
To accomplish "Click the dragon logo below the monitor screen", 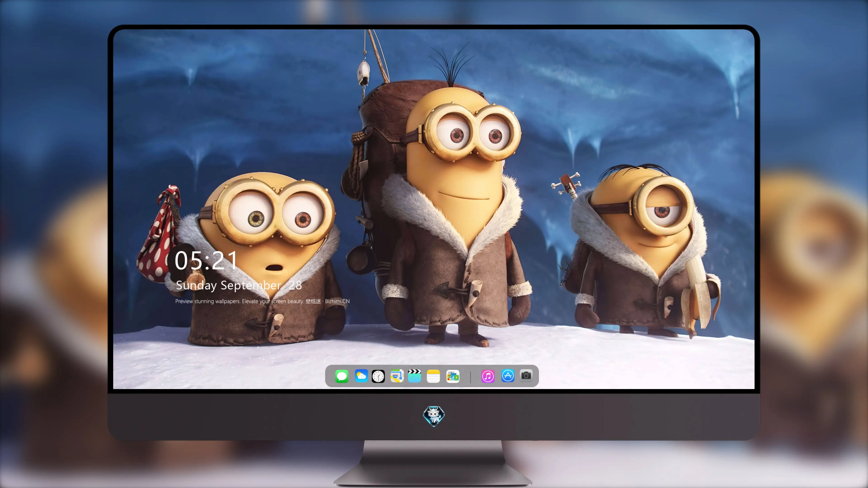I will 434,416.
